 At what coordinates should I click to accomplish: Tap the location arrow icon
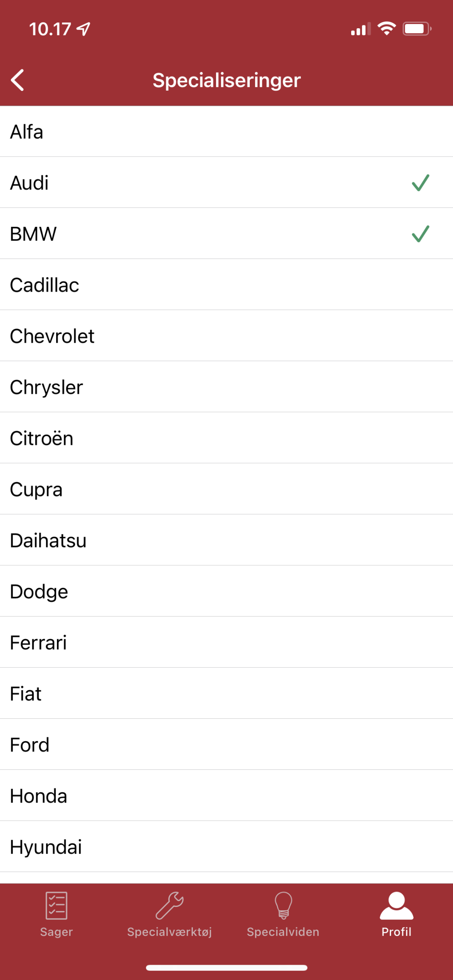[x=84, y=29]
